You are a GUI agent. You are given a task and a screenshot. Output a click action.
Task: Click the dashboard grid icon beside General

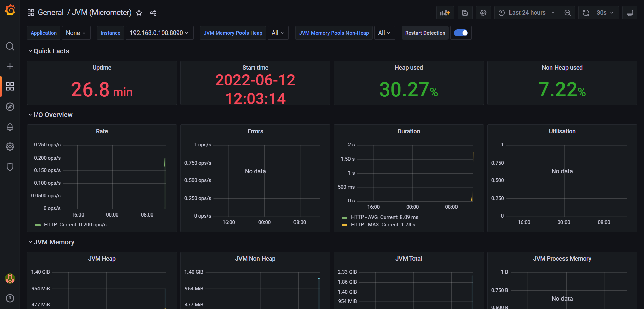click(31, 13)
